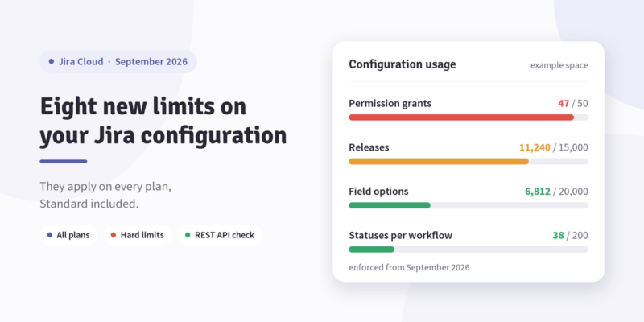Click the "your Jira configuration" headline line

(163, 136)
